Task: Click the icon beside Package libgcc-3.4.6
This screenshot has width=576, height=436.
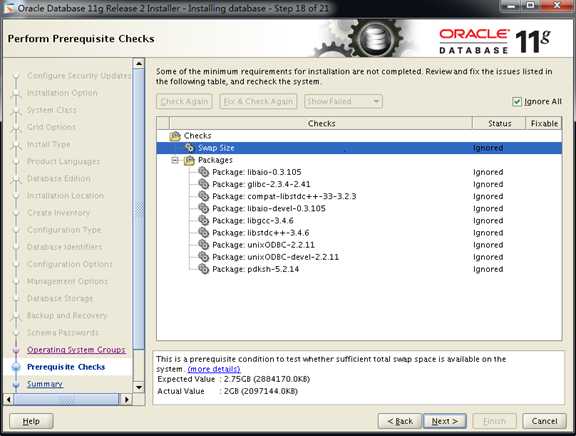Action: 204,220
